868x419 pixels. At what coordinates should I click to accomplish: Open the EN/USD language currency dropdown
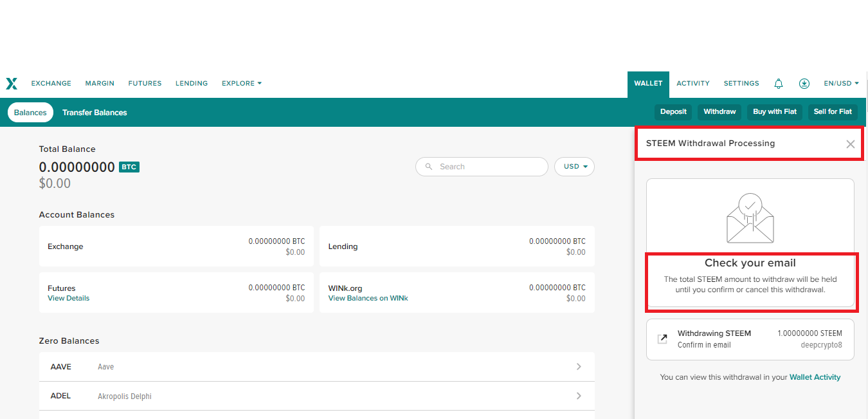(x=841, y=83)
